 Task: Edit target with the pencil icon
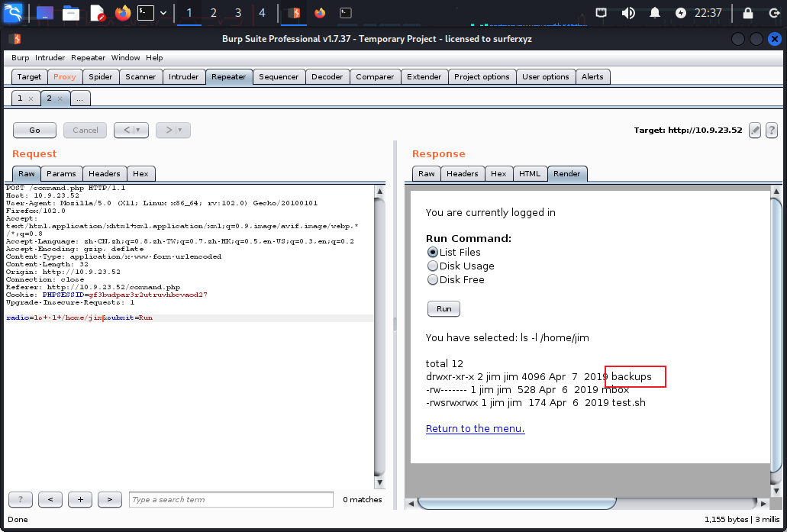click(x=755, y=130)
